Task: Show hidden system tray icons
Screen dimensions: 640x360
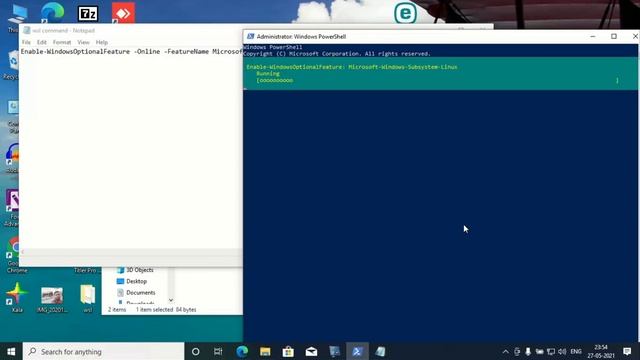Action: pyautogui.click(x=505, y=351)
